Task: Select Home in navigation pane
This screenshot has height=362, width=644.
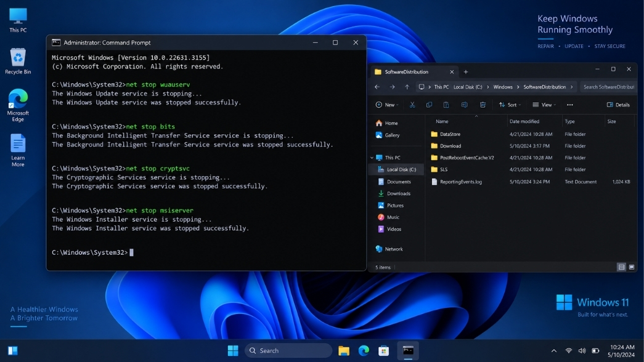Action: (x=387, y=123)
